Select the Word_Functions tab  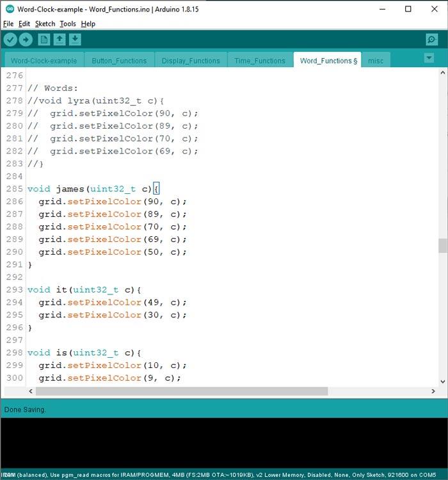(x=328, y=61)
